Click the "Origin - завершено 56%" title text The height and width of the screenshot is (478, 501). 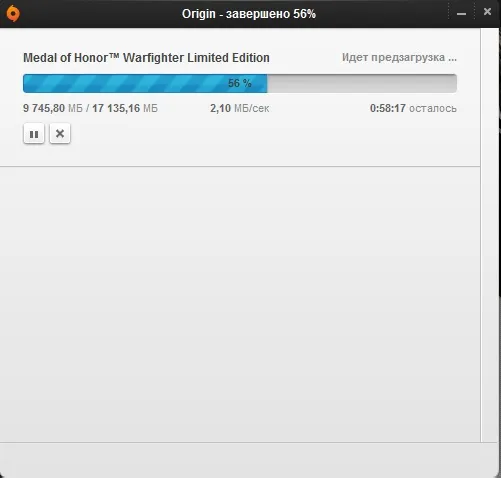249,14
